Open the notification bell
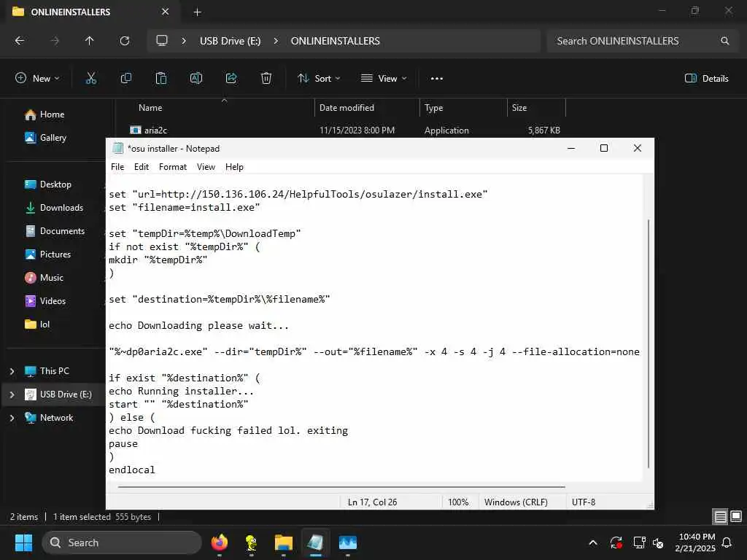 coord(727,542)
